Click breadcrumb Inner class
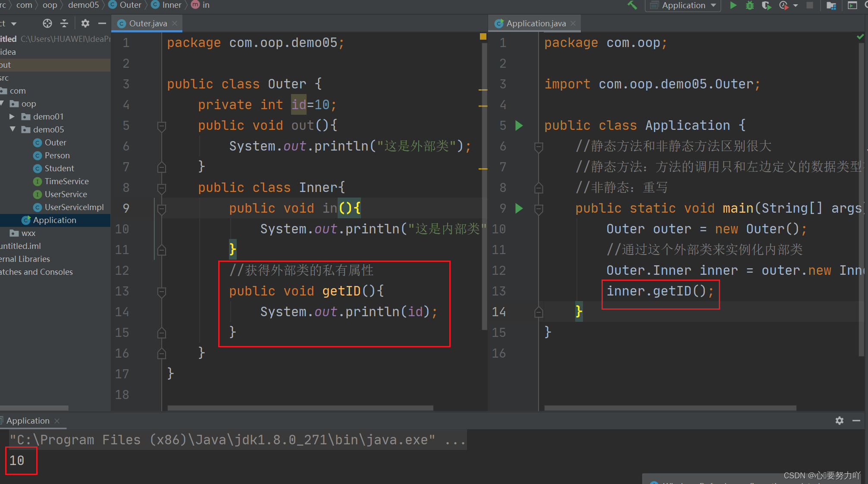This screenshot has width=868, height=484. tap(166, 5)
